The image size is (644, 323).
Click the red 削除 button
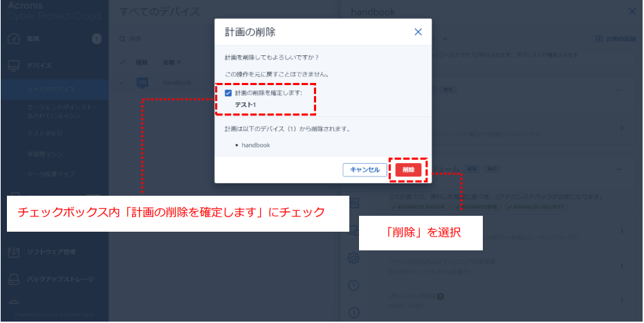point(408,169)
